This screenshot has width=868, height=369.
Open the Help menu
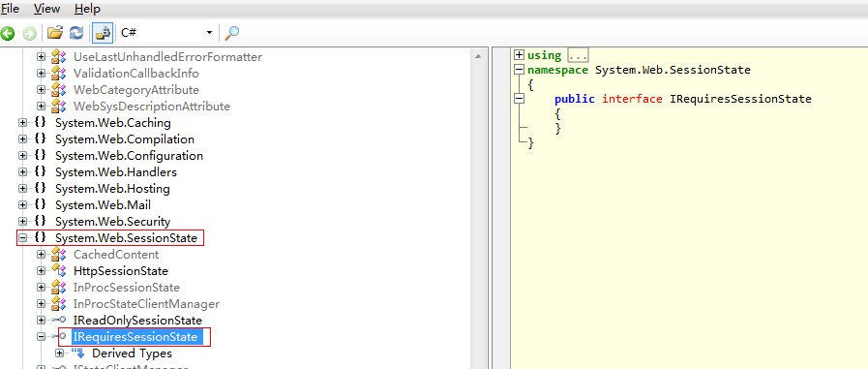pos(87,9)
